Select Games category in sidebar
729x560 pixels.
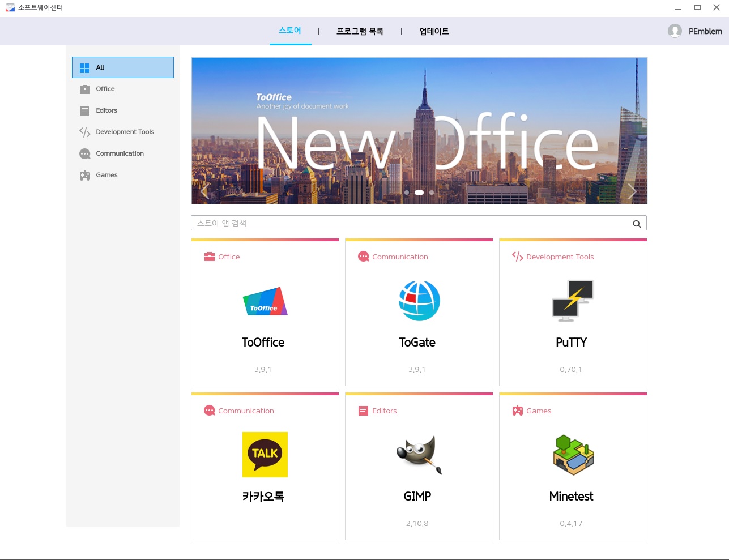[x=106, y=175]
